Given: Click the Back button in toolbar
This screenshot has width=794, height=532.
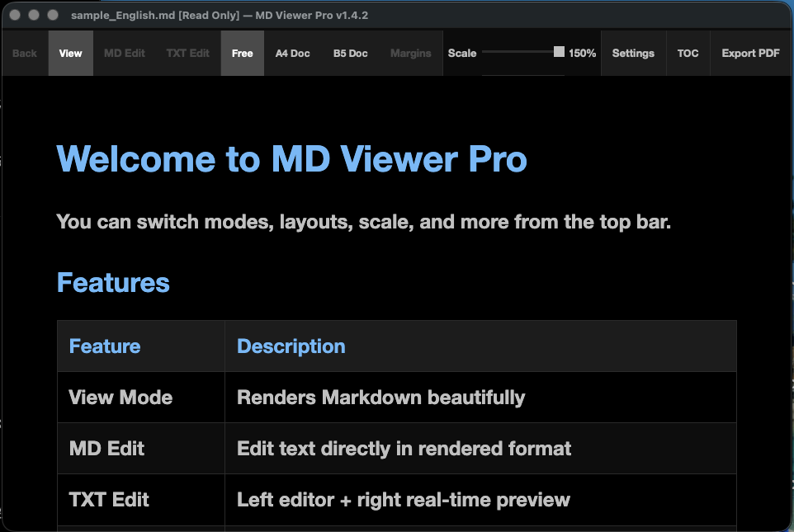Looking at the screenshot, I should (x=25, y=53).
